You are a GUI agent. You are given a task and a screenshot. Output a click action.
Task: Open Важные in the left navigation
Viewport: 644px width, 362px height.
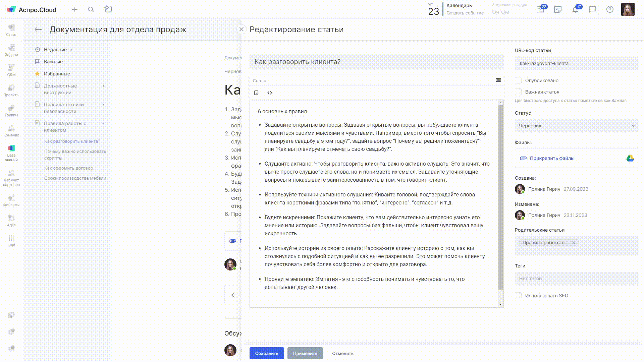[53, 62]
